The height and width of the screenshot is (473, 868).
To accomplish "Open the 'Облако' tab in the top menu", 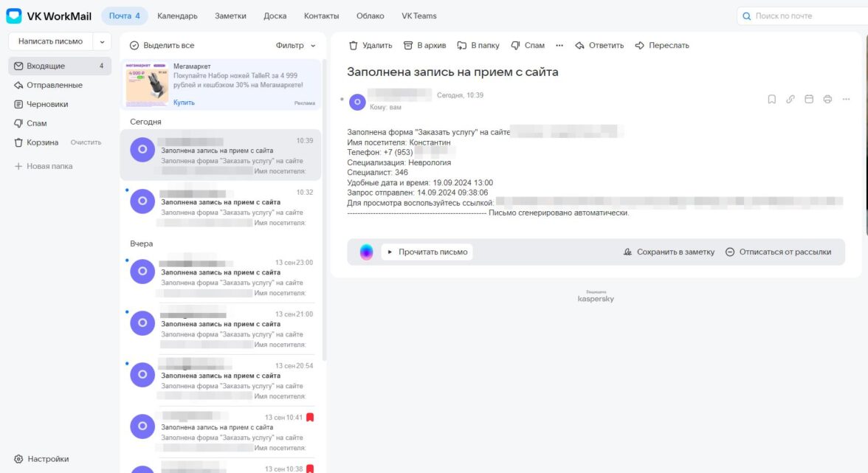I will [370, 15].
